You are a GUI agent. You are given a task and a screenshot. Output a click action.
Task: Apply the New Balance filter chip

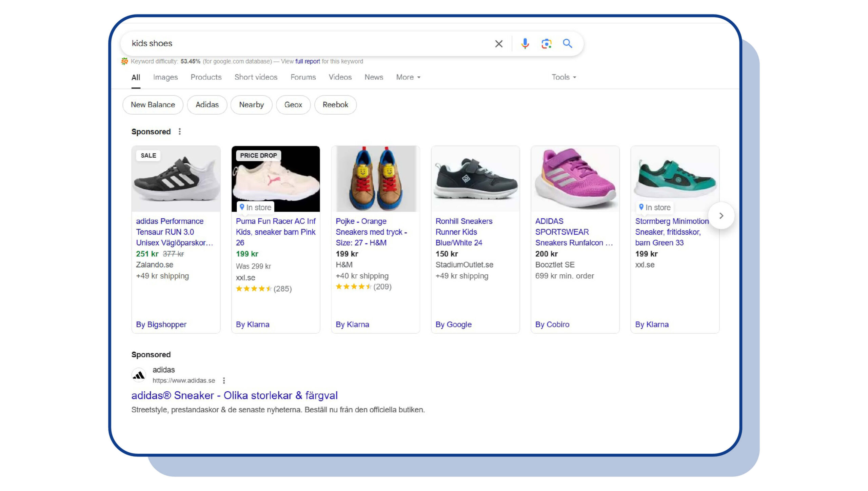click(x=153, y=105)
